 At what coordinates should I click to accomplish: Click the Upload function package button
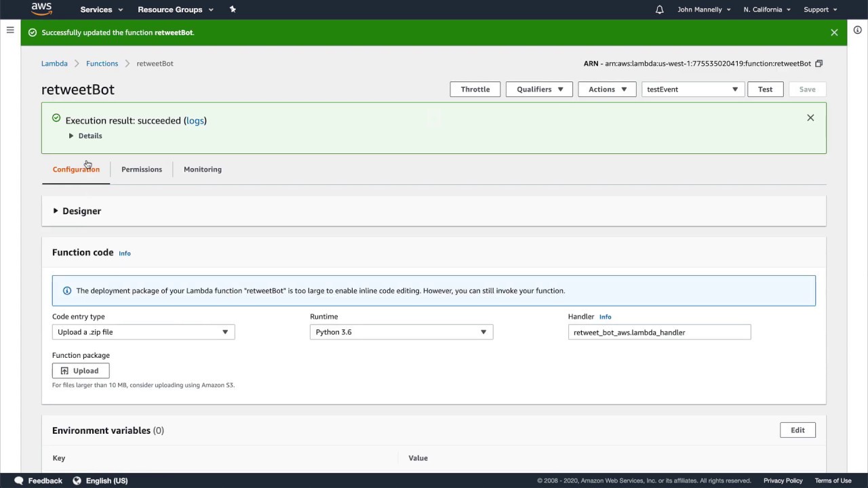[81, 371]
